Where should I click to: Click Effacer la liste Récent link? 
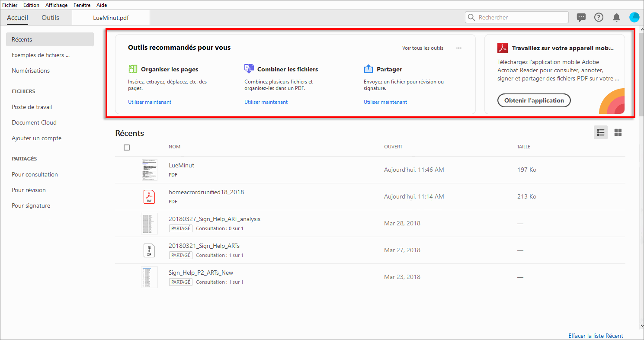(x=596, y=336)
